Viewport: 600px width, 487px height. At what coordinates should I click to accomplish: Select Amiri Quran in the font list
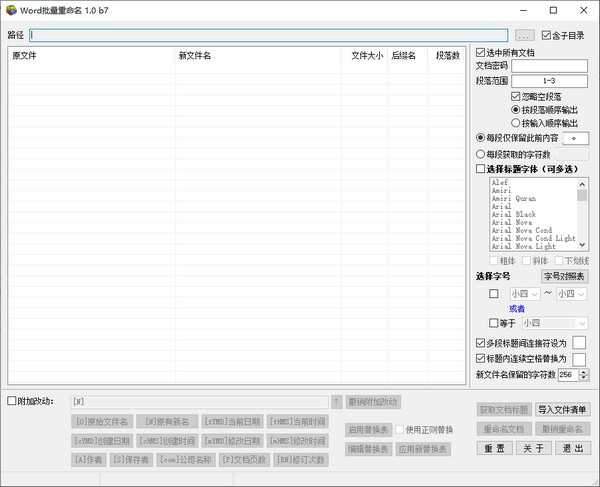pyautogui.click(x=514, y=199)
